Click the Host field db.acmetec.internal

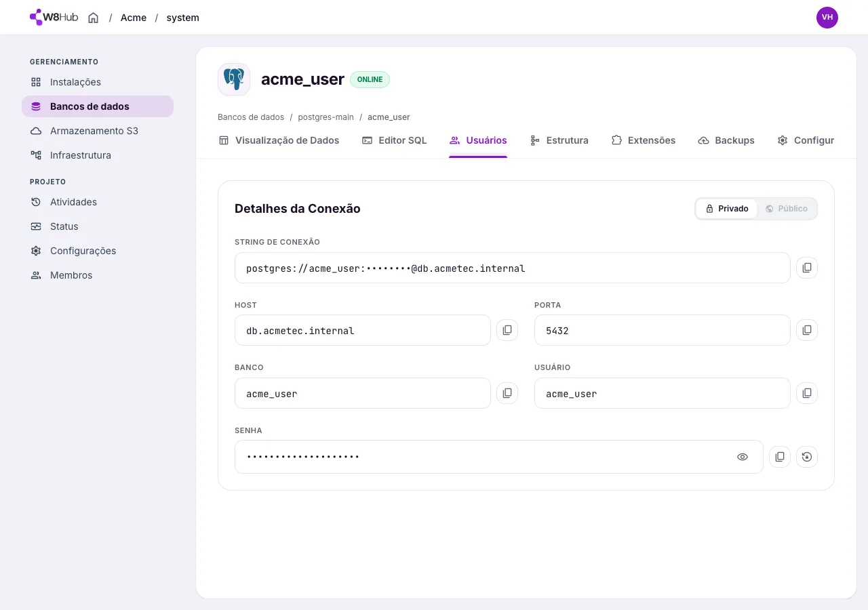pos(363,330)
